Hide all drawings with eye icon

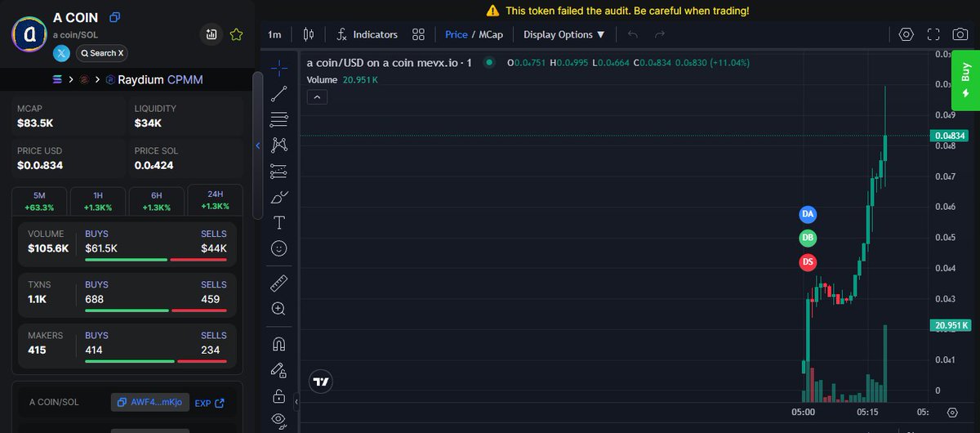click(278, 421)
